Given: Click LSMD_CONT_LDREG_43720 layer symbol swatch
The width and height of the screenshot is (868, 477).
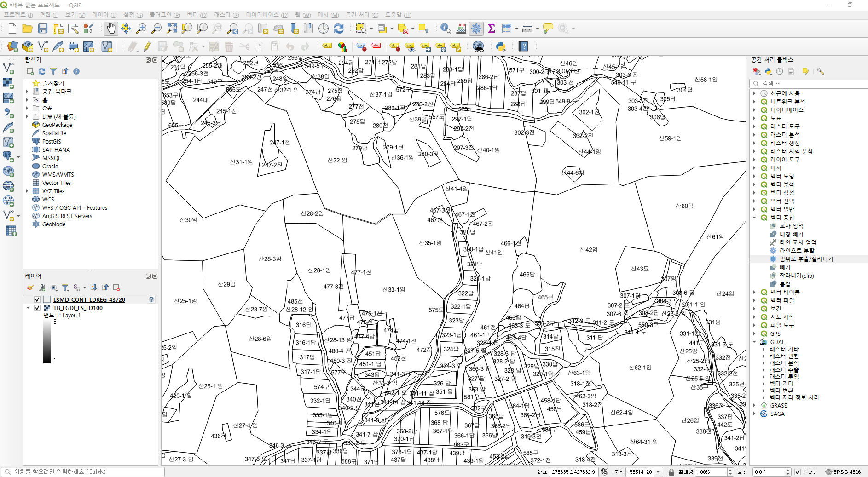Looking at the screenshot, I should pos(47,299).
